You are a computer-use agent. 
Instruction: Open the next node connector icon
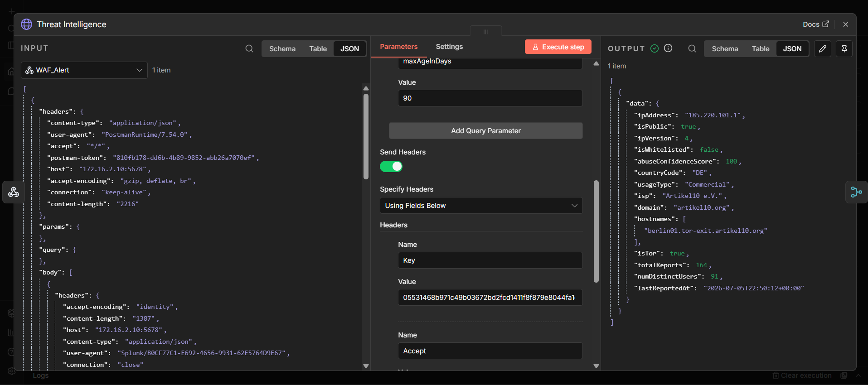(x=856, y=192)
